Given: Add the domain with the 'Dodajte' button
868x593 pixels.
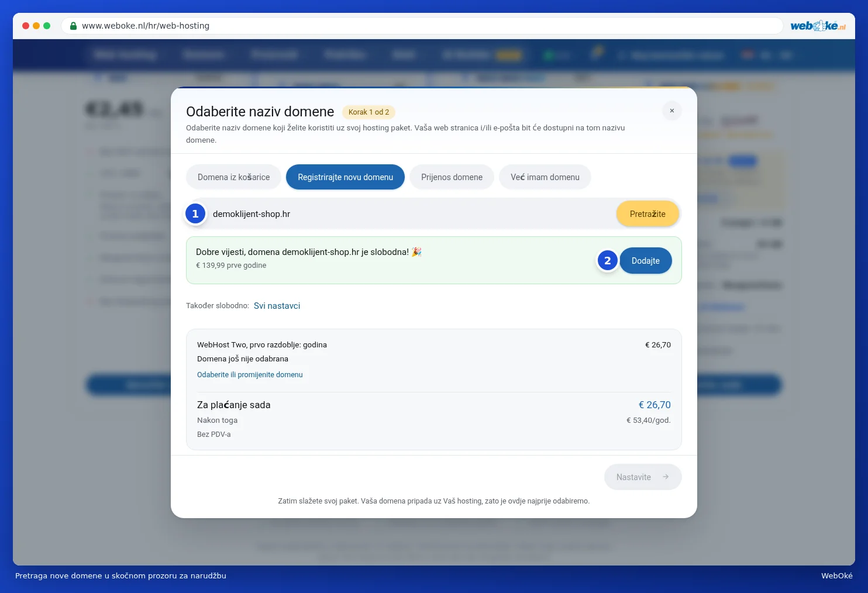Looking at the screenshot, I should tap(646, 261).
